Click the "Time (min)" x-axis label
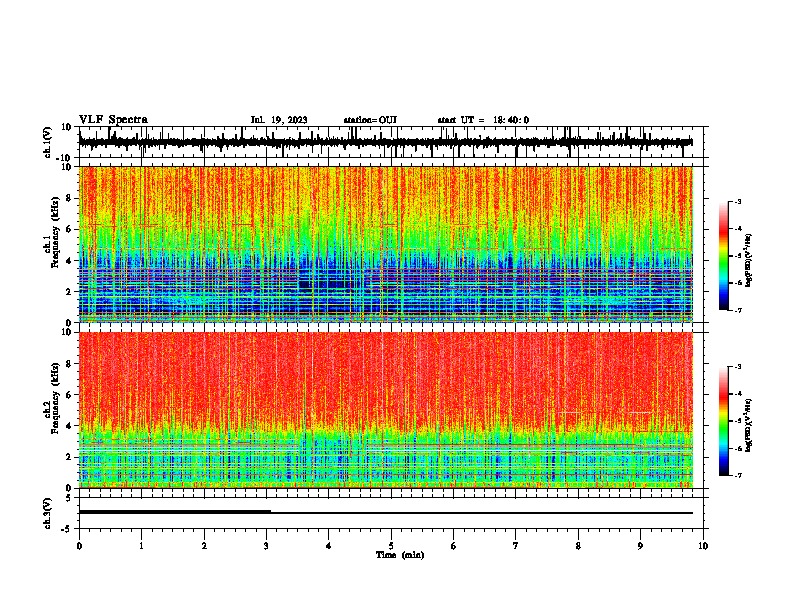 click(400, 555)
